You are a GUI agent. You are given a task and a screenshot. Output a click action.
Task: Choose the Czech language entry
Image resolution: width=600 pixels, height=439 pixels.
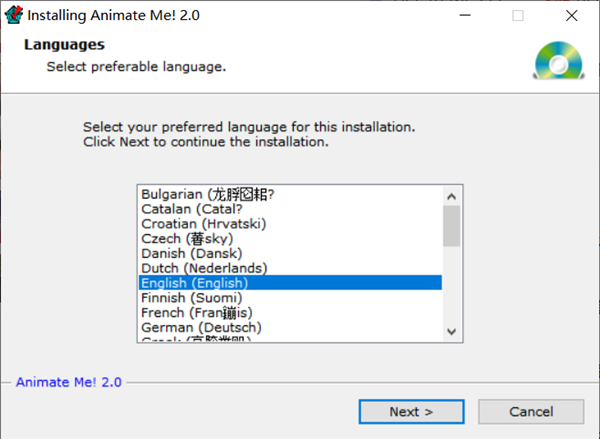[189, 239]
